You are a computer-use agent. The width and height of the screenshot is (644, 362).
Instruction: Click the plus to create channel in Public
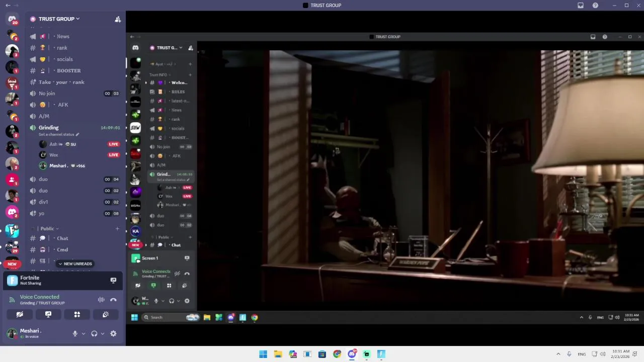pos(117,229)
